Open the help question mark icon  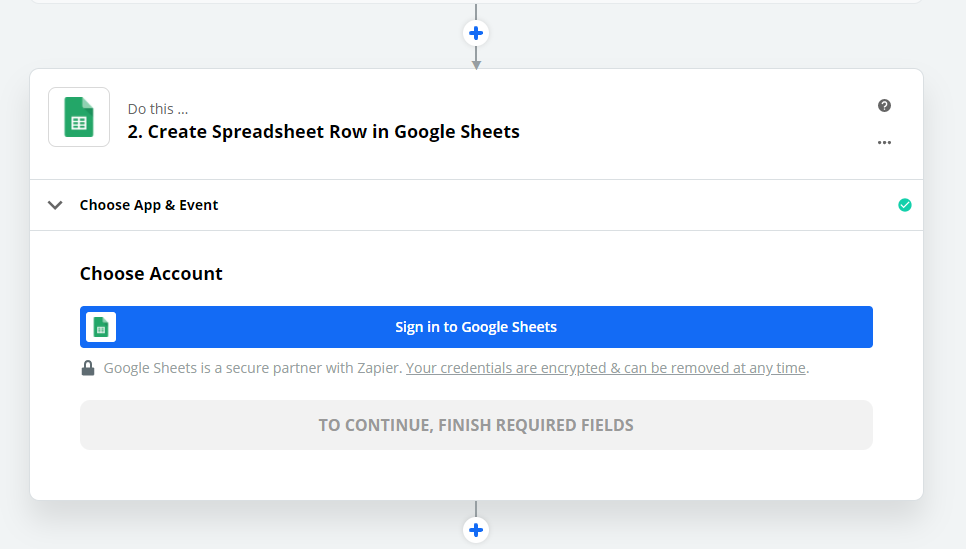884,106
